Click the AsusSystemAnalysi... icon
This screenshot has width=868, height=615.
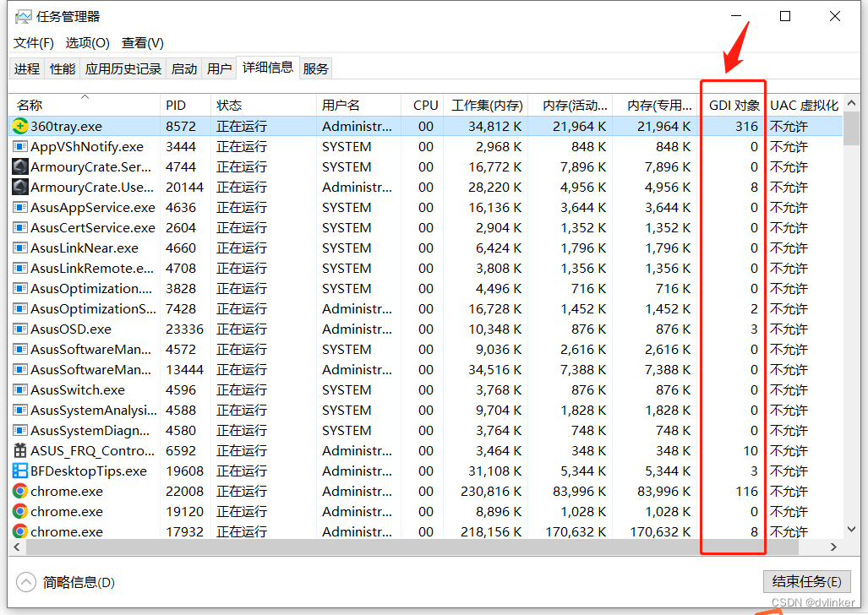20,411
